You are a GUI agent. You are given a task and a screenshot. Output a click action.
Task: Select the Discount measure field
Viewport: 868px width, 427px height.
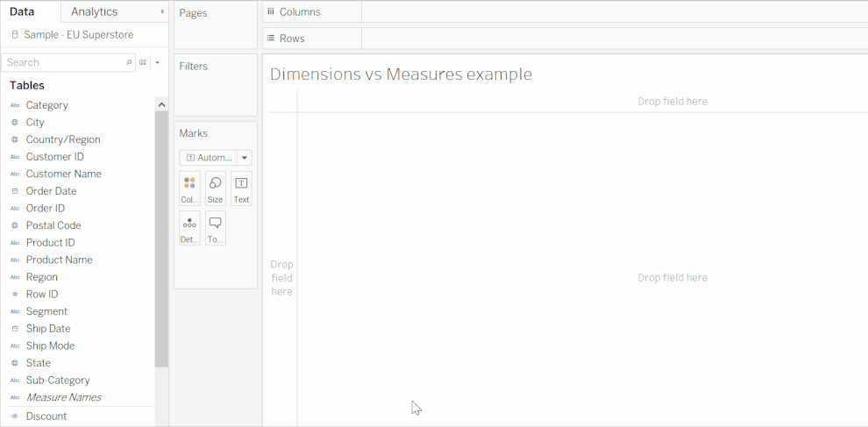pos(46,416)
